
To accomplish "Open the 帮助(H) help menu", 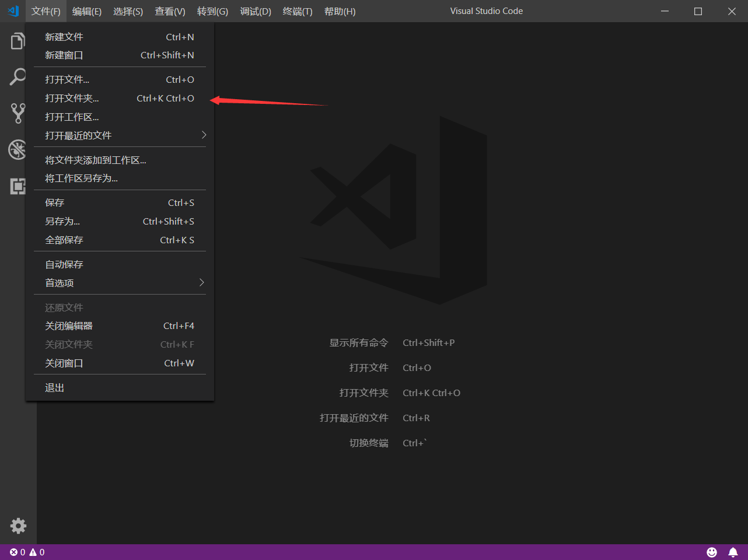I will [340, 12].
